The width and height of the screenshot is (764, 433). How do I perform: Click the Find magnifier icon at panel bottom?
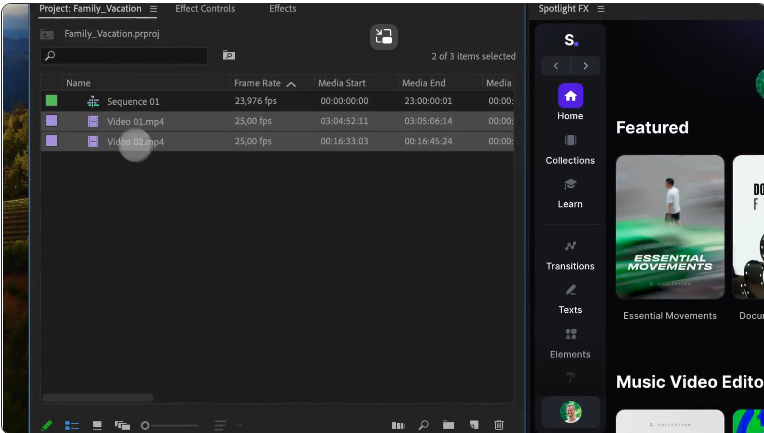(424, 425)
